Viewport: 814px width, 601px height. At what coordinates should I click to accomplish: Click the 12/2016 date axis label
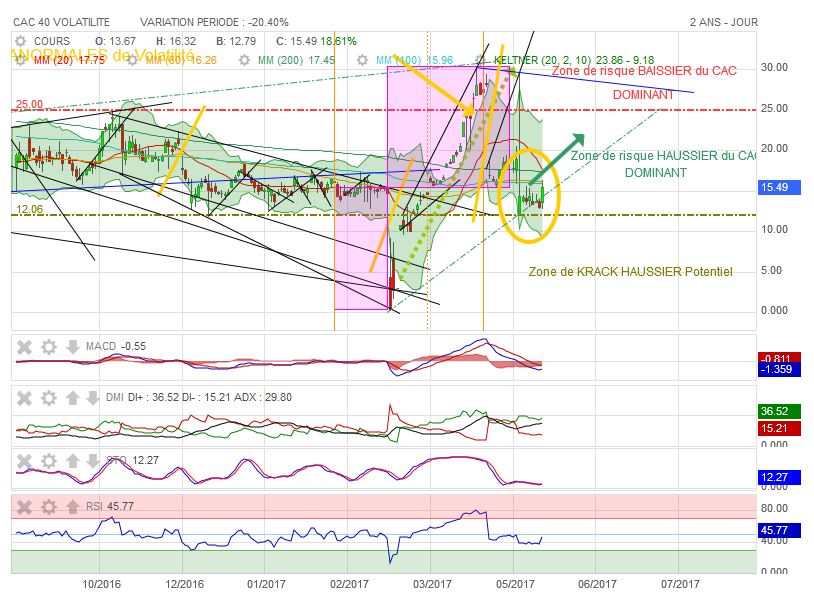point(184,584)
